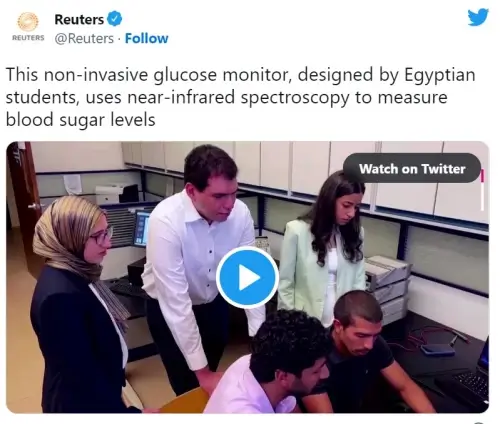The width and height of the screenshot is (500, 424).
Task: Click the blue verified checkmark badge
Action: click(114, 19)
